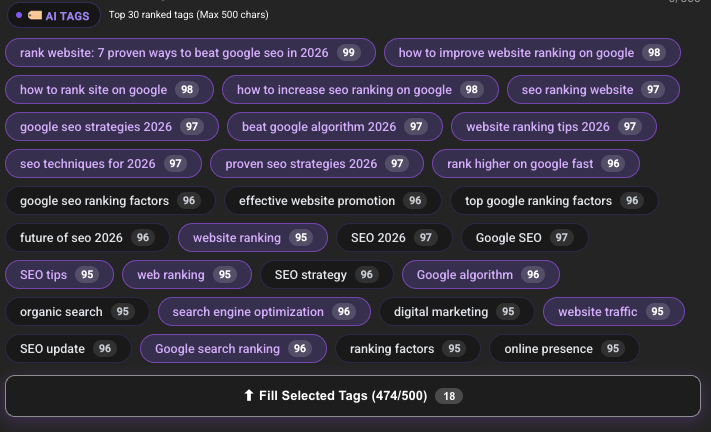Select the 'google seo ranking factors' tag
The width and height of the screenshot is (711, 432).
(110, 200)
